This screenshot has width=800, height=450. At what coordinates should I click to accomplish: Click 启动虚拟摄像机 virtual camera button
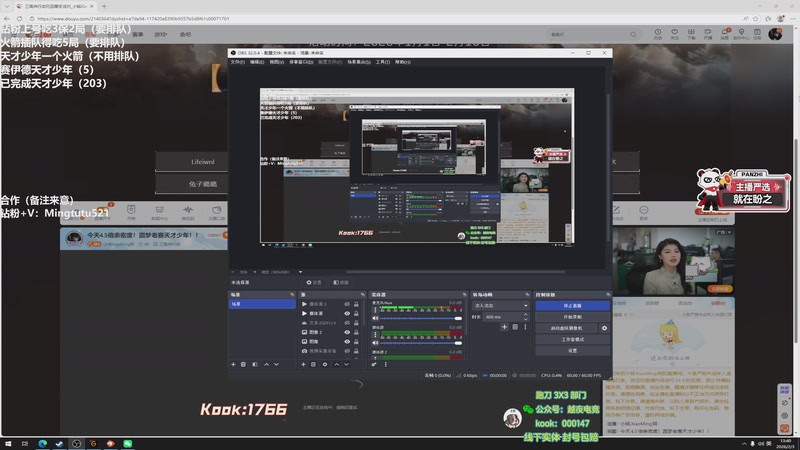(567, 328)
